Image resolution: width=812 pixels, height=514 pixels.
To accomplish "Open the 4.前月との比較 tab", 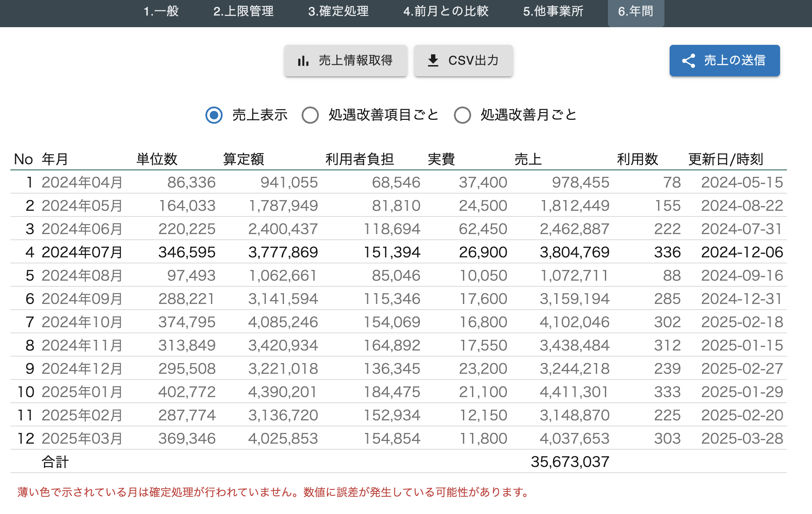I will click(x=446, y=12).
